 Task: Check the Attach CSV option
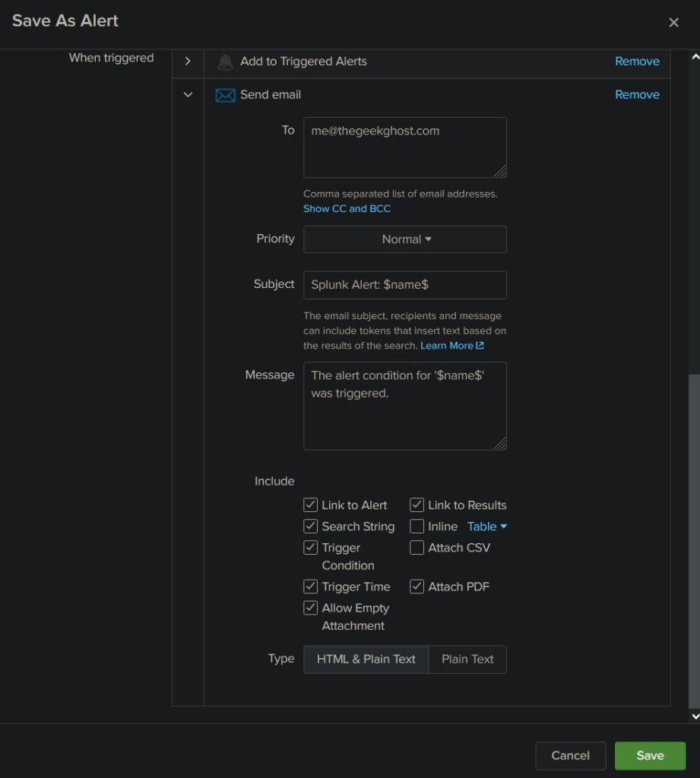[417, 547]
